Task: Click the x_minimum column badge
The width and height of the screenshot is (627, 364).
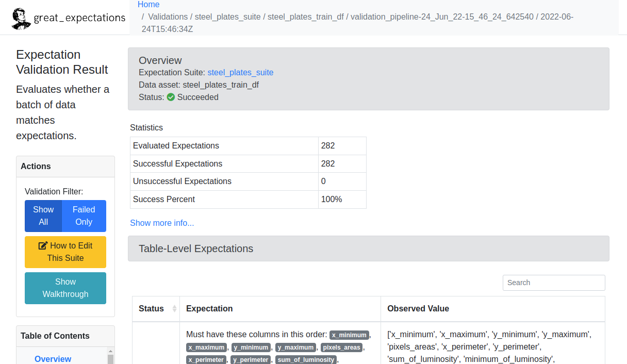Action: 349,335
